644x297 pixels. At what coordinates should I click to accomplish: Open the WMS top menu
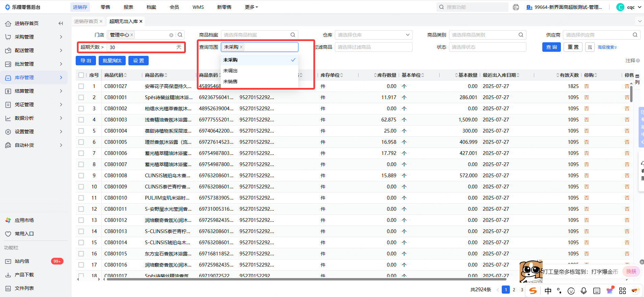(x=198, y=7)
